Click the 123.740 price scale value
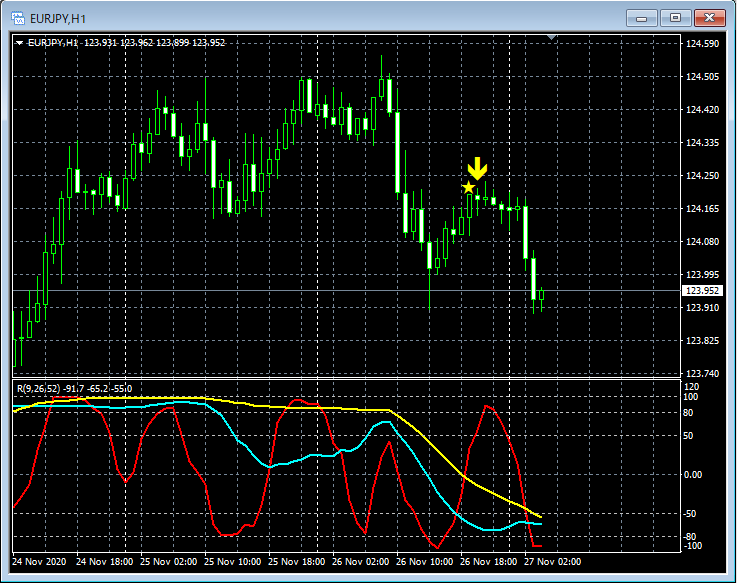Viewport: 738px width, 583px height. (x=702, y=374)
